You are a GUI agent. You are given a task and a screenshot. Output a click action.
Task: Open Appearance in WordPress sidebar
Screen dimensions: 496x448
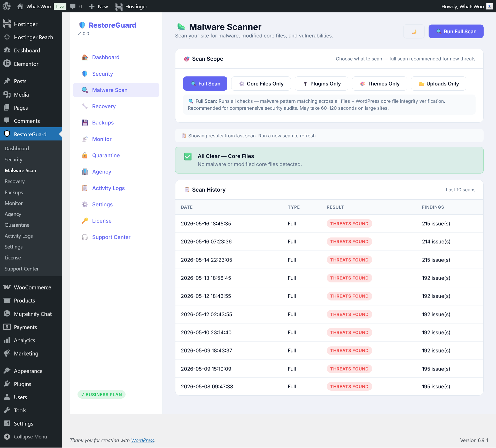pos(31,371)
